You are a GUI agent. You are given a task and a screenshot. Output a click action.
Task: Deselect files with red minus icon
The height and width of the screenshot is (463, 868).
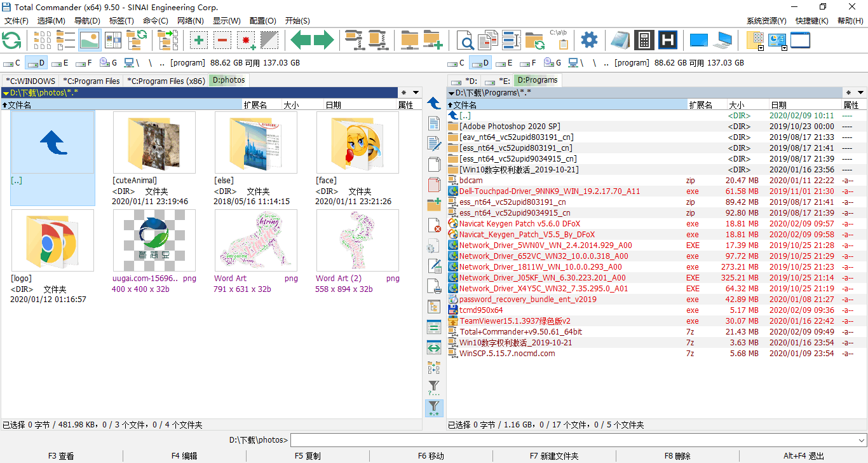click(x=222, y=40)
